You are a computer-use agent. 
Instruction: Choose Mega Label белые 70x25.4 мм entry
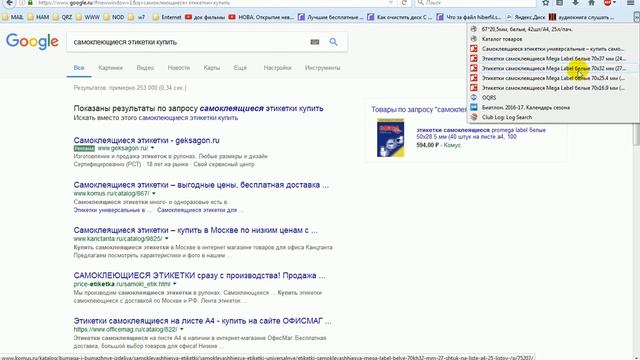pos(553,78)
